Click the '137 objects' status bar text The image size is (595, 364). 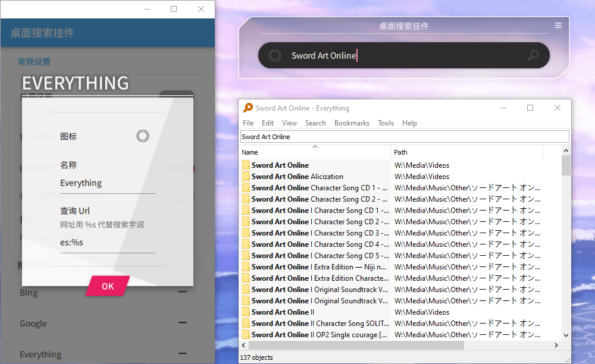[x=256, y=357]
